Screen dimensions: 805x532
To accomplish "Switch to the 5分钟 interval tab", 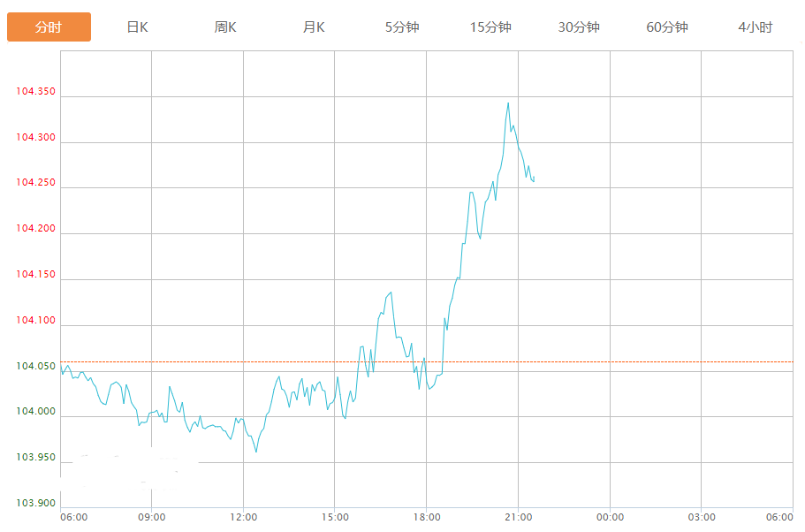I will 402,27.
